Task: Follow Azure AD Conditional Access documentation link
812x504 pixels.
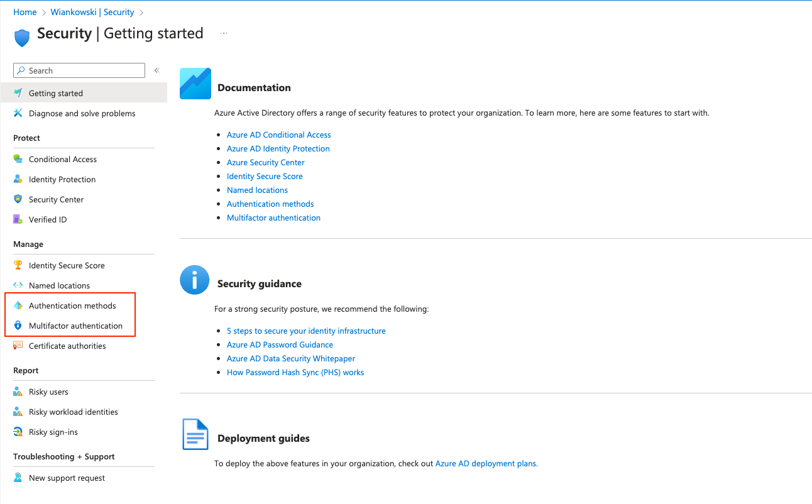Action: pyautogui.click(x=278, y=134)
